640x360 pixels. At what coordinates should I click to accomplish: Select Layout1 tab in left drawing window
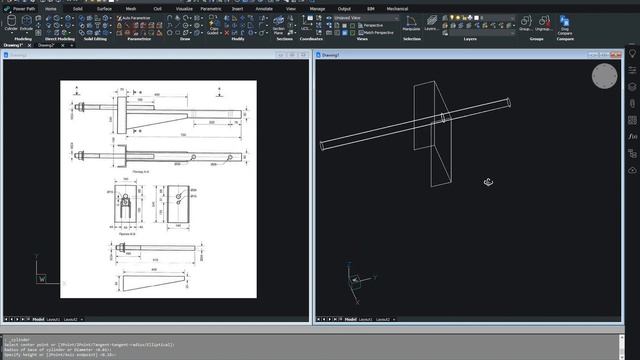pos(53,319)
